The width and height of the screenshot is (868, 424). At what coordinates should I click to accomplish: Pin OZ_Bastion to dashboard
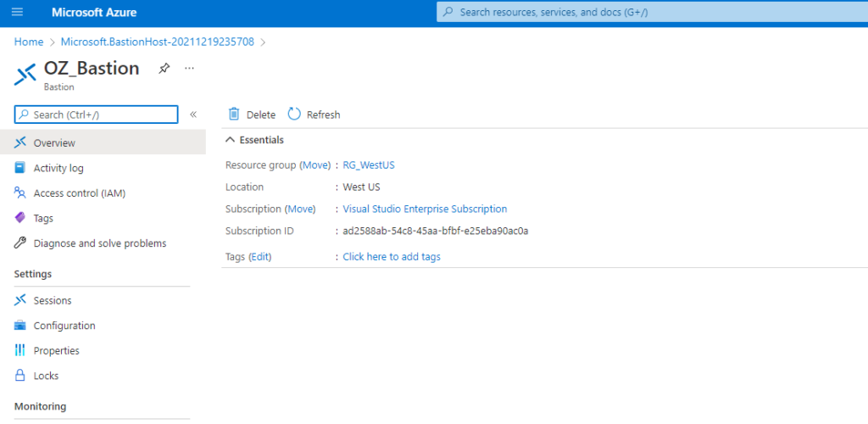click(164, 69)
